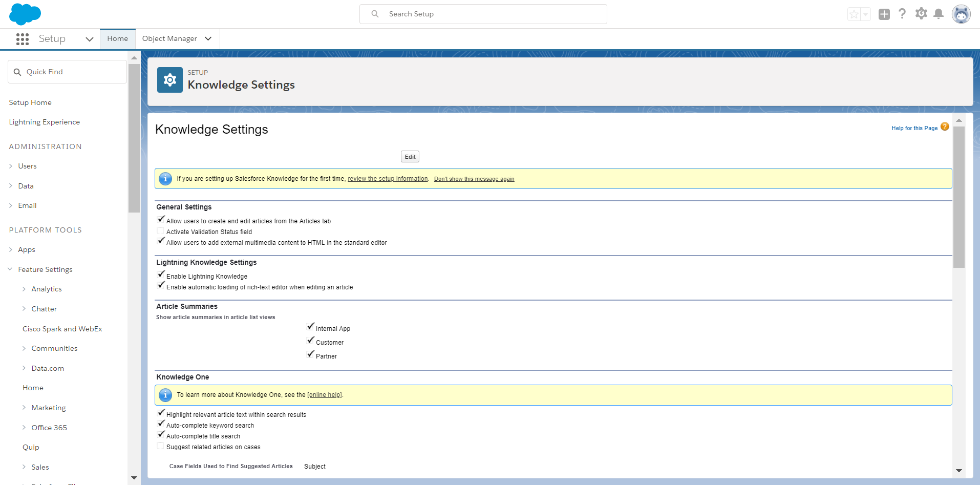Viewport: 980px width, 485px height.
Task: Toggle the Enable Lightning Knowledge checkbox
Action: (161, 275)
